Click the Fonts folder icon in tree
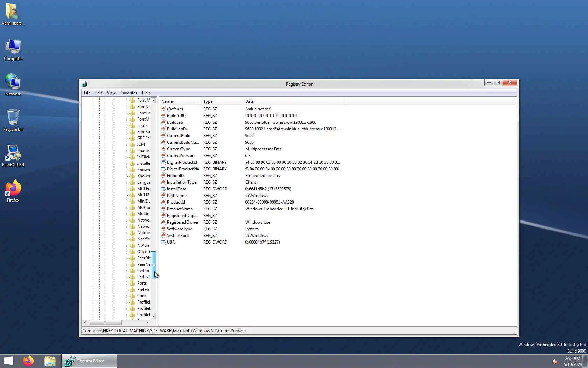This screenshot has height=368, width=588. point(132,125)
